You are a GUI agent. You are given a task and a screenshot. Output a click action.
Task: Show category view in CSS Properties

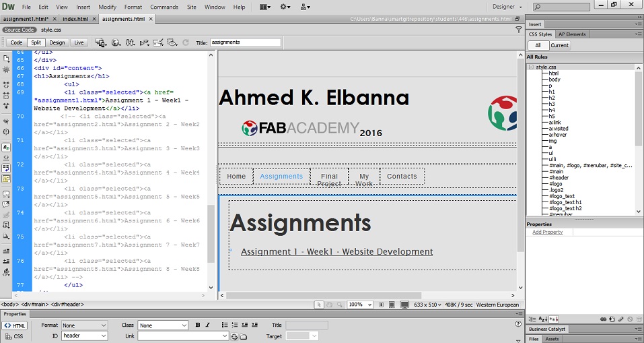pos(532,319)
